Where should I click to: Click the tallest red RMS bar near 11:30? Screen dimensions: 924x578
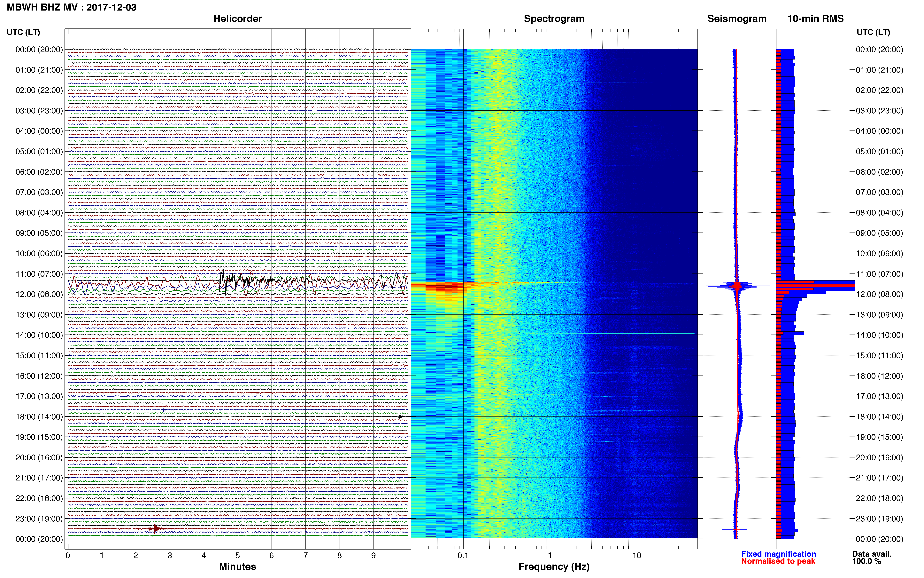coord(815,286)
